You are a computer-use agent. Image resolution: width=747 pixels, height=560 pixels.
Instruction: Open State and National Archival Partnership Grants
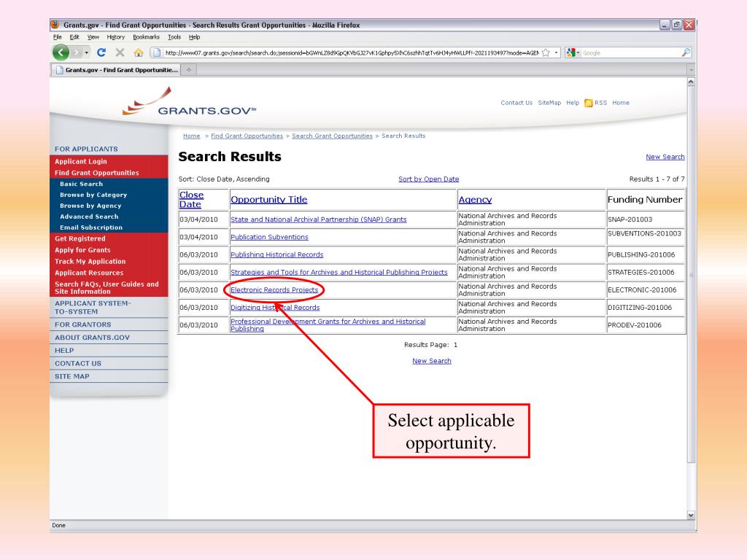(318, 219)
